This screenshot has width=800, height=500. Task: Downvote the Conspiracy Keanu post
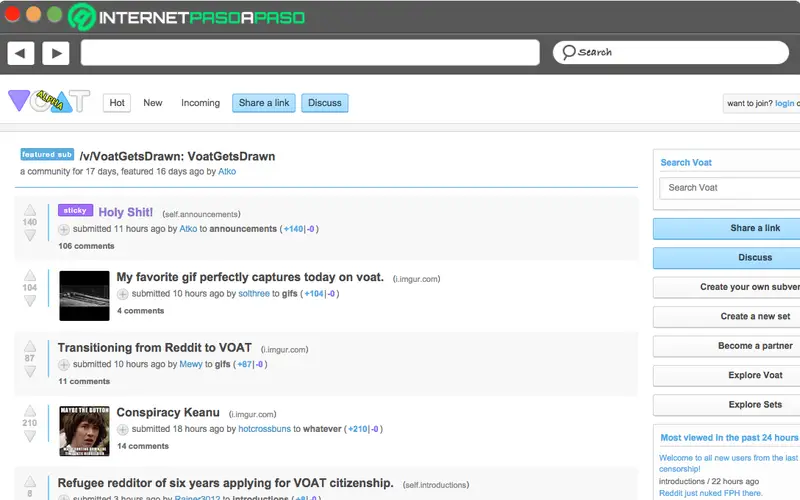tap(30, 436)
